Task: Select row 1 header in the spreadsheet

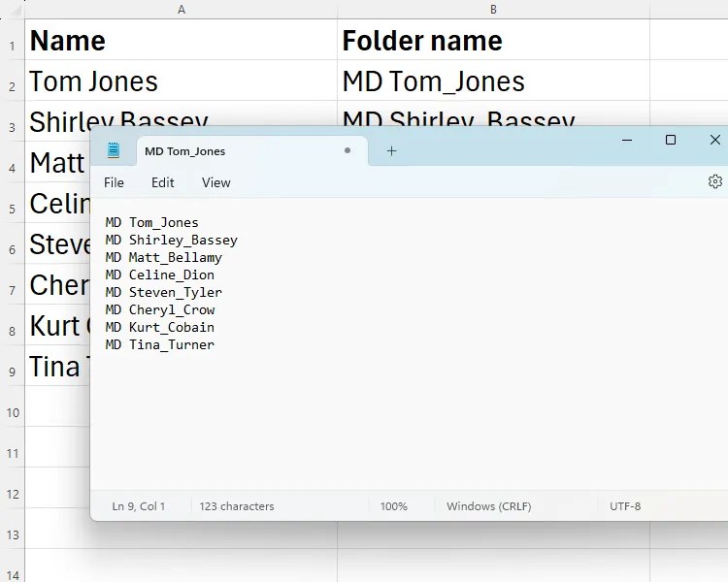Action: click(12, 40)
